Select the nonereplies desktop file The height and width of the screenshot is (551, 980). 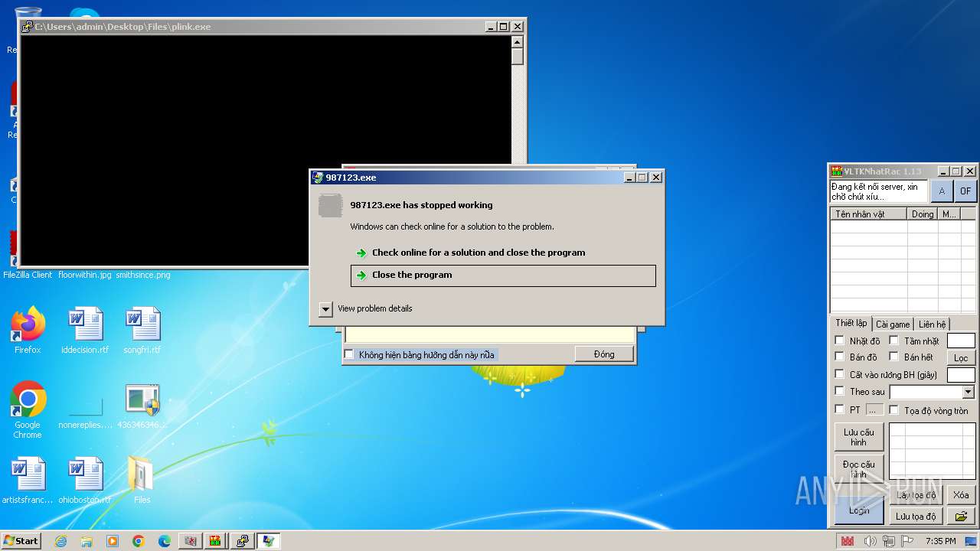click(x=85, y=413)
